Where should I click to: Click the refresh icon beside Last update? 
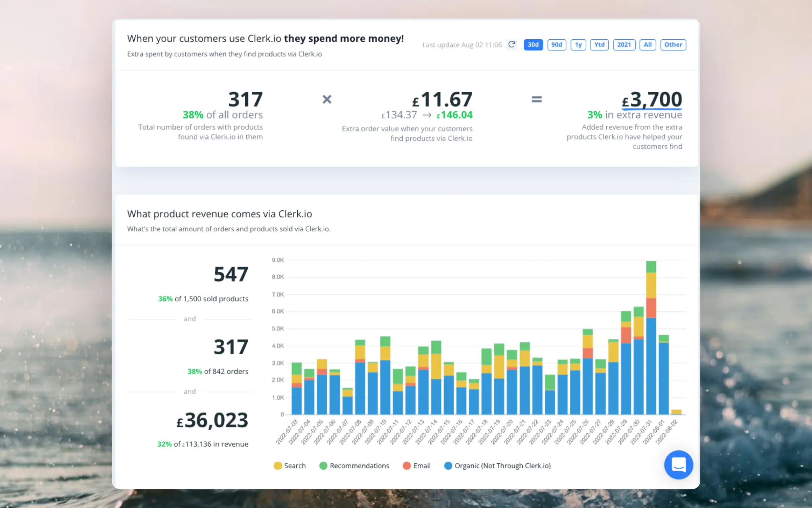pos(512,45)
